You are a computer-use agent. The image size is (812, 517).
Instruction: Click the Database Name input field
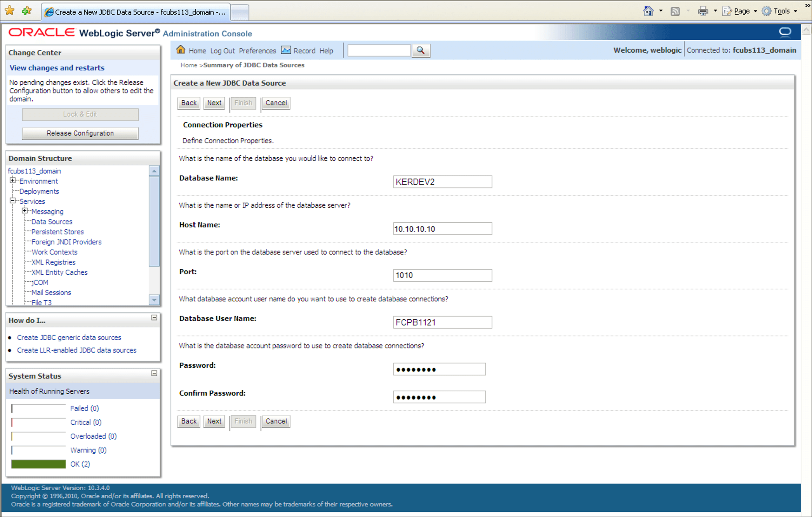pyautogui.click(x=442, y=182)
